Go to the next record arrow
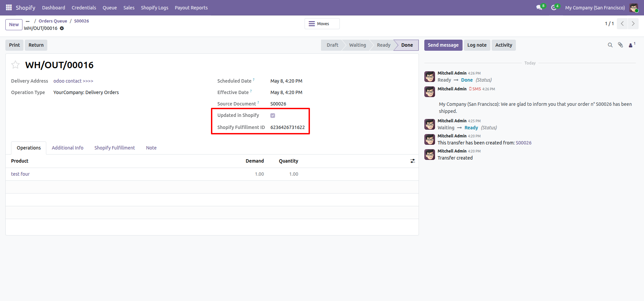 pyautogui.click(x=633, y=24)
